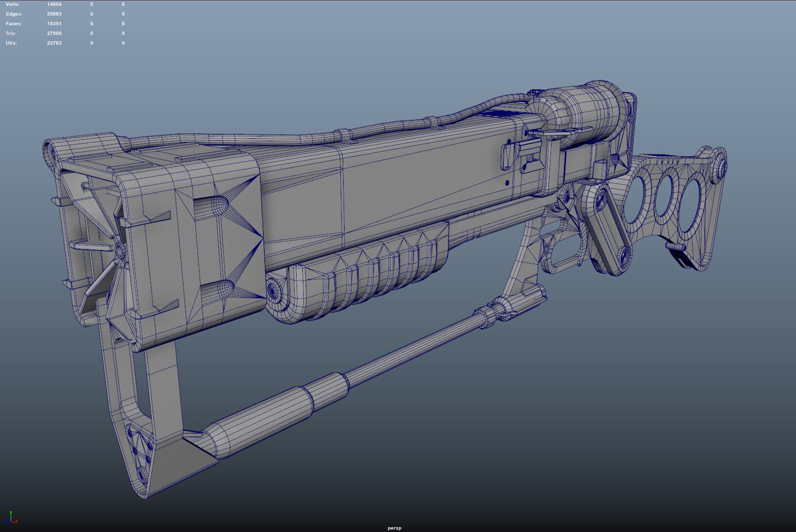Click the origin of the axis indicator

11,521
